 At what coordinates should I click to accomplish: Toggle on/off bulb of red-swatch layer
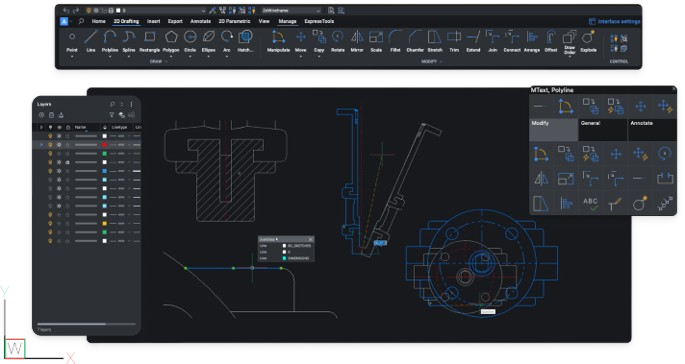50,145
